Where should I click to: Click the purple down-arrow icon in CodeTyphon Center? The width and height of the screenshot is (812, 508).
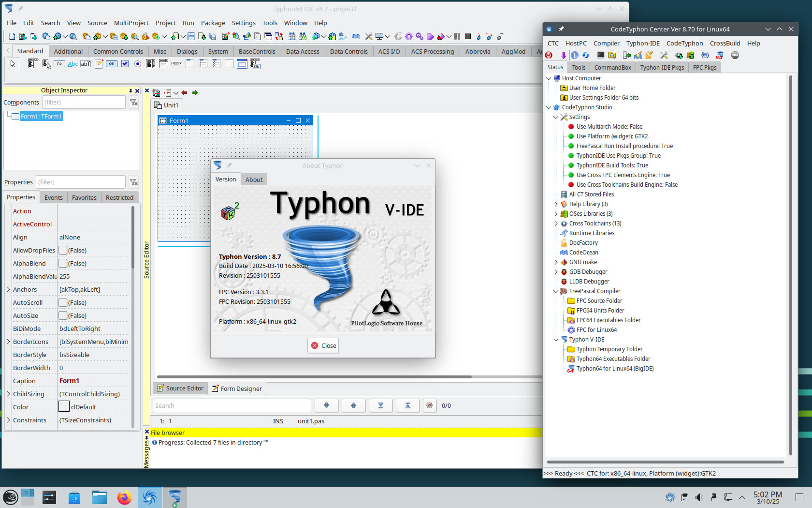coord(563,55)
